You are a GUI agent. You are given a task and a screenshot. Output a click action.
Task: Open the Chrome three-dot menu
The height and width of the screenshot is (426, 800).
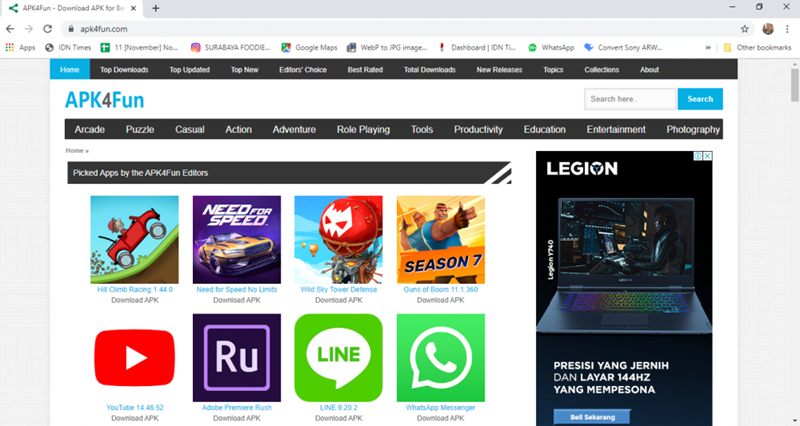(x=788, y=29)
